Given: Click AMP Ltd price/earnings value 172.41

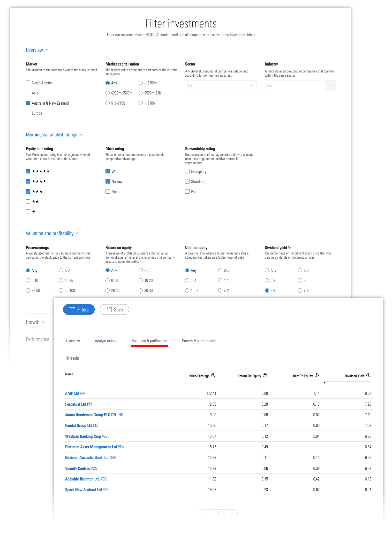Looking at the screenshot, I should (x=211, y=393).
